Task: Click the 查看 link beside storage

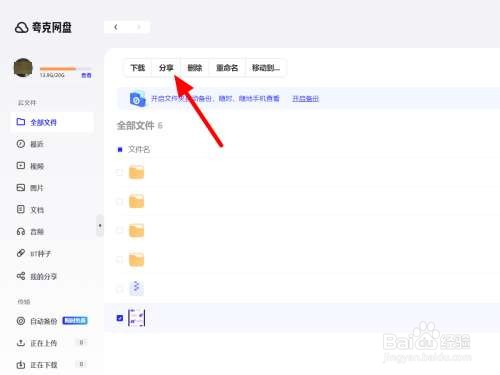Action: 86,75
